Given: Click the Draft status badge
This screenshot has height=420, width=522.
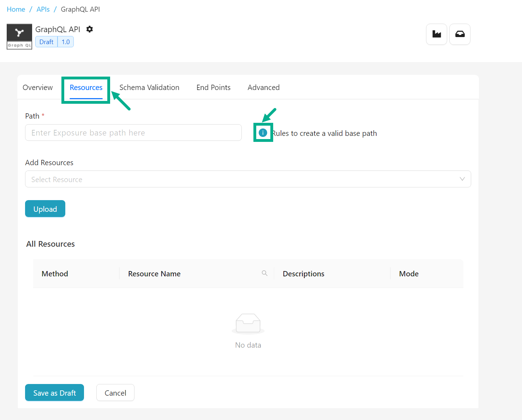Looking at the screenshot, I should pyautogui.click(x=46, y=42).
